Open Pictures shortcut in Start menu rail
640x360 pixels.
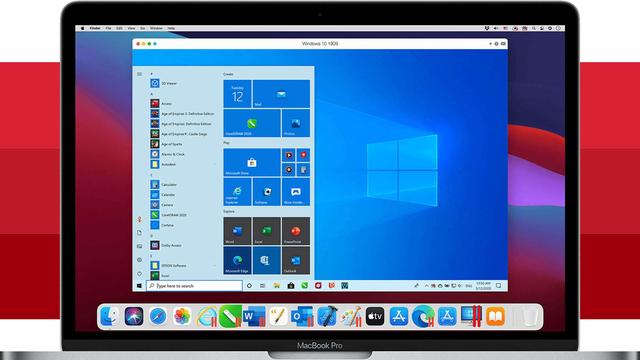point(140,246)
